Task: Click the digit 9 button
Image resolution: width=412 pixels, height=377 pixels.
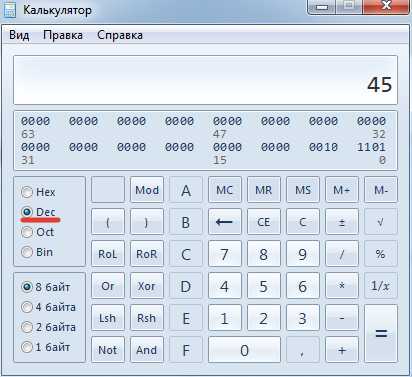Action: point(303,254)
